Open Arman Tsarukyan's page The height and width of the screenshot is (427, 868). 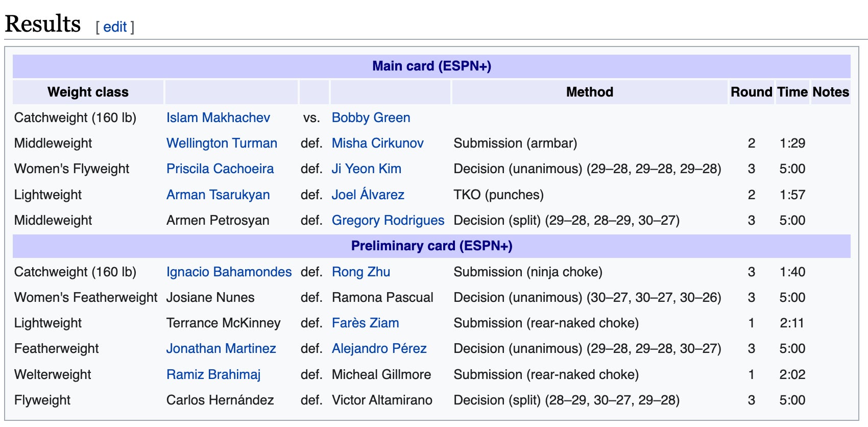click(218, 195)
